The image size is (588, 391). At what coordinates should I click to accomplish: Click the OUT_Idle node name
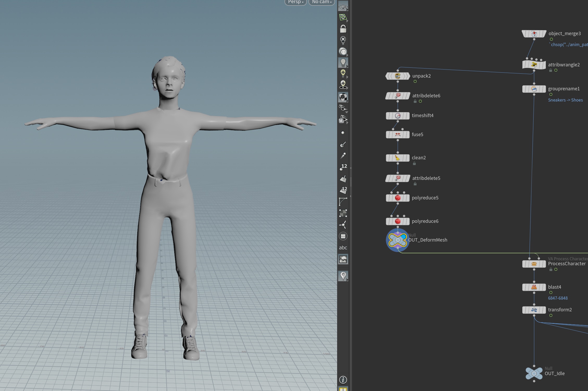tap(555, 374)
